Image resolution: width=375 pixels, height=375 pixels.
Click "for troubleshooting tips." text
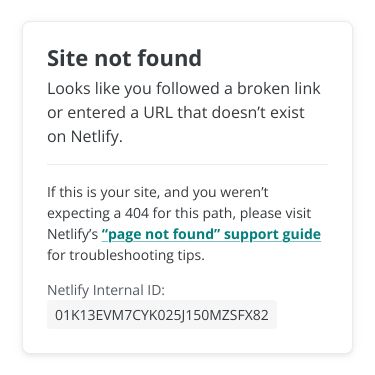point(126,256)
